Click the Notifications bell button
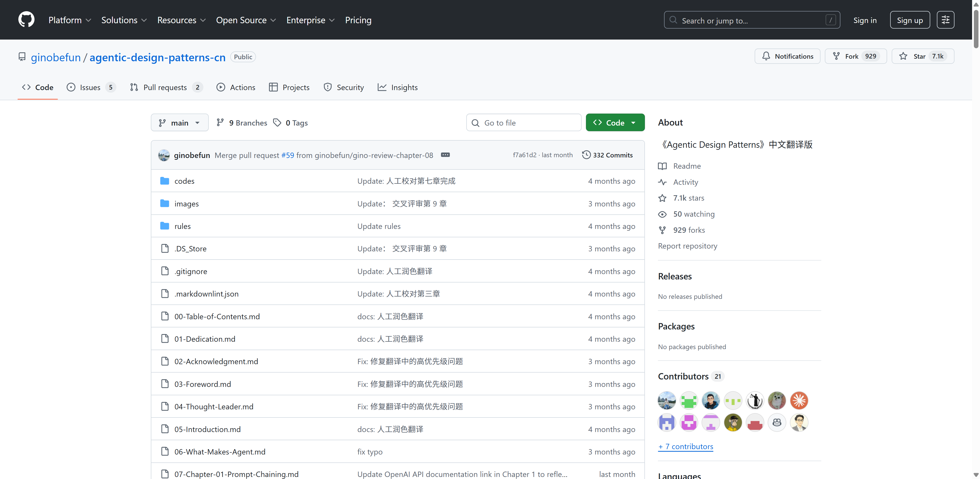Screen dimensions: 980x479 pos(787,56)
